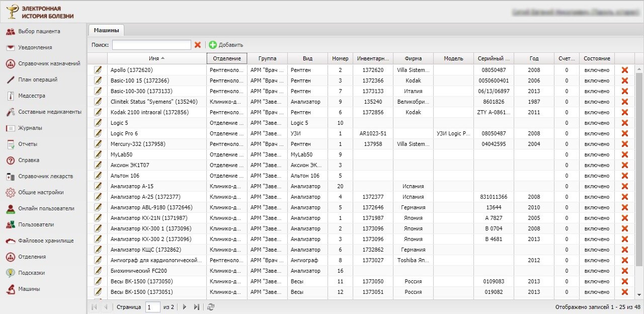Open Общие настройки in the sidebar menu
This screenshot has width=644, height=314.
point(41,192)
